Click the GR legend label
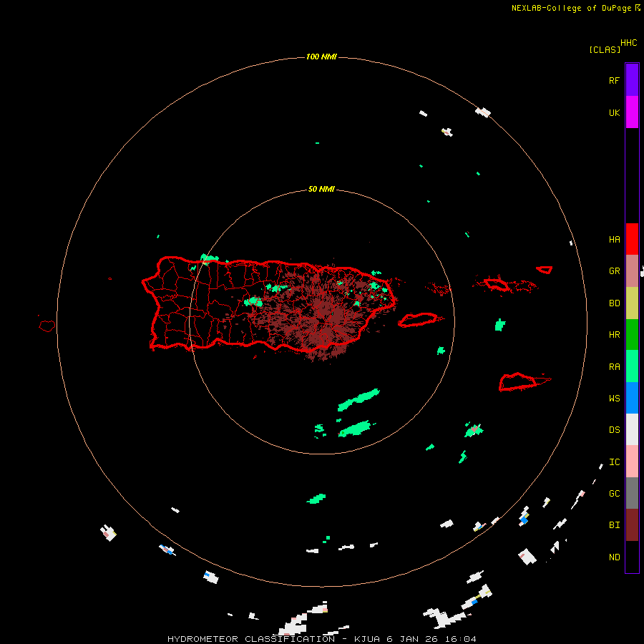 (x=614, y=271)
